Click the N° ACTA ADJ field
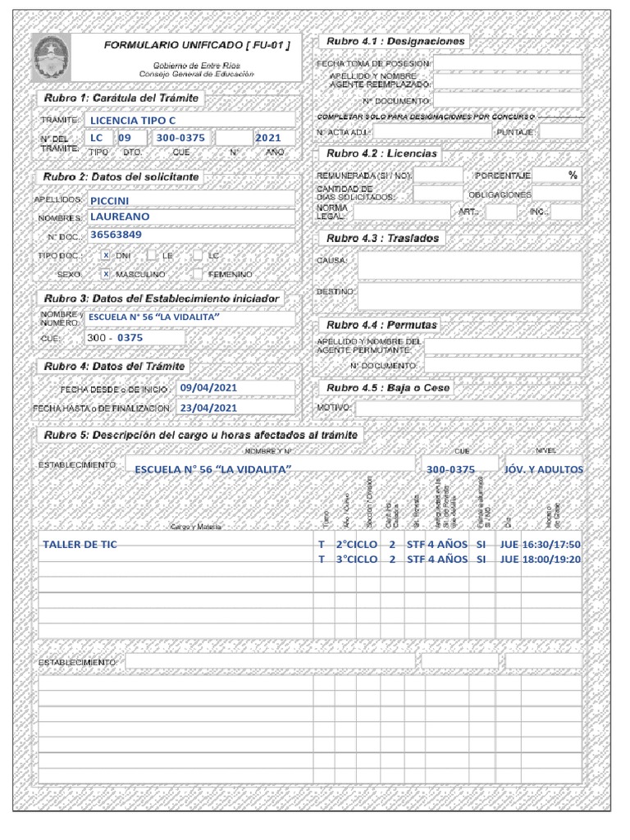The height and width of the screenshot is (840, 630). pos(433,131)
